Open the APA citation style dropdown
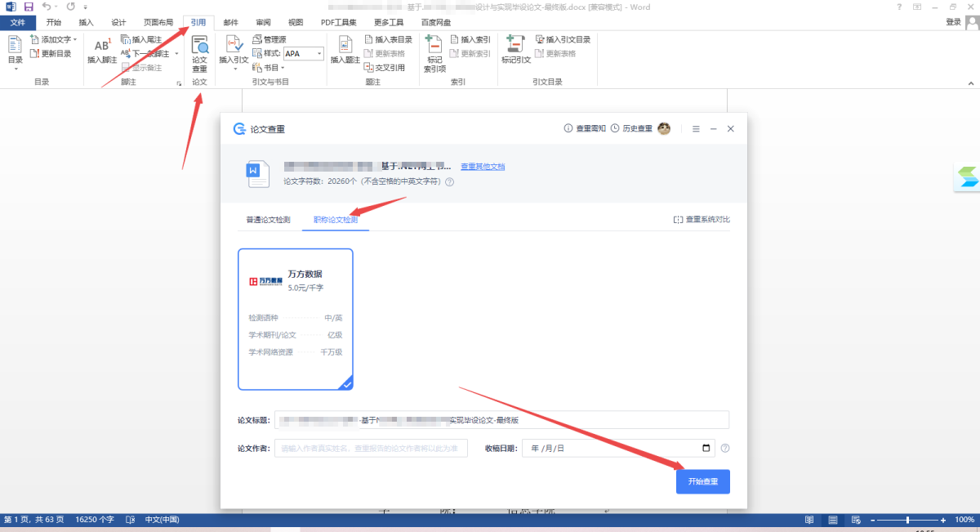The width and height of the screenshot is (980, 532). pyautogui.click(x=319, y=54)
